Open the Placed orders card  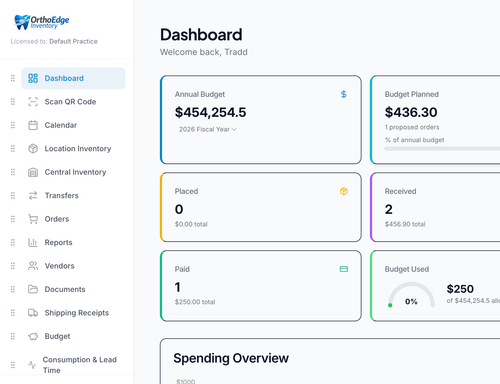point(261,207)
